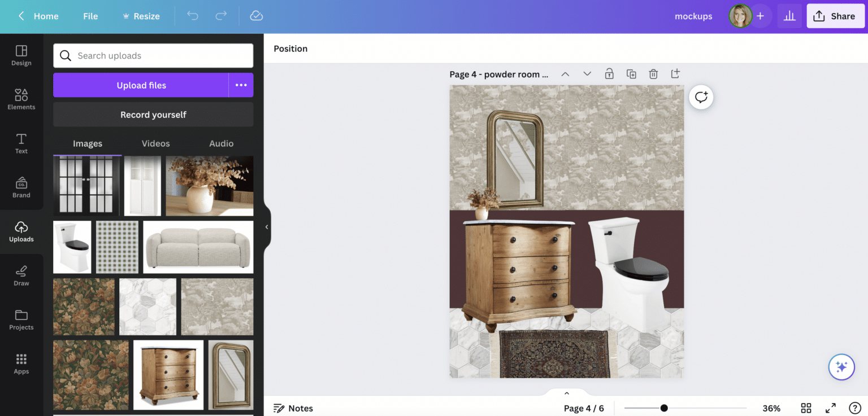Image resolution: width=868 pixels, height=416 pixels.
Task: Click the Page 4 / 6 indicator
Action: (x=584, y=408)
